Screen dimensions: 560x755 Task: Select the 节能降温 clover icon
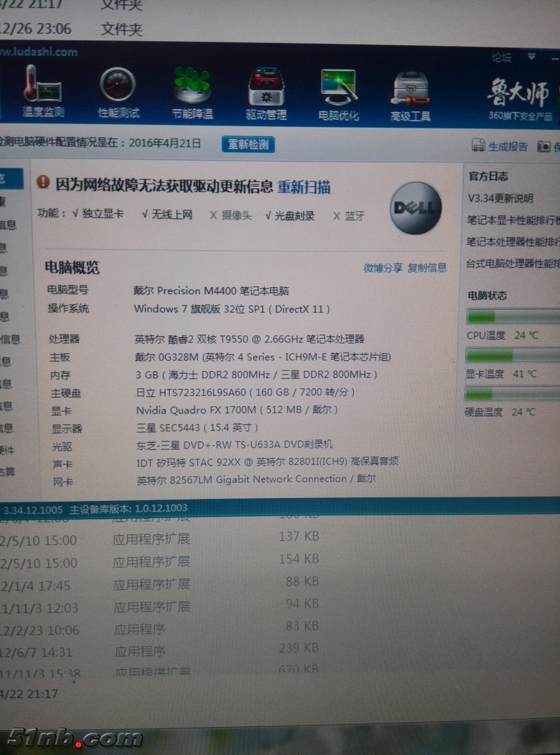coord(192,85)
